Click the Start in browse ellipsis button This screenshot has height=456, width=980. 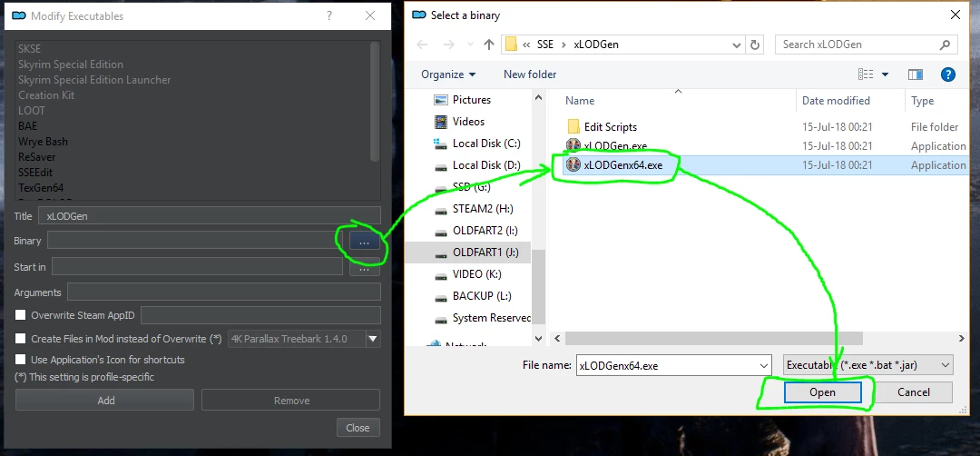click(365, 267)
